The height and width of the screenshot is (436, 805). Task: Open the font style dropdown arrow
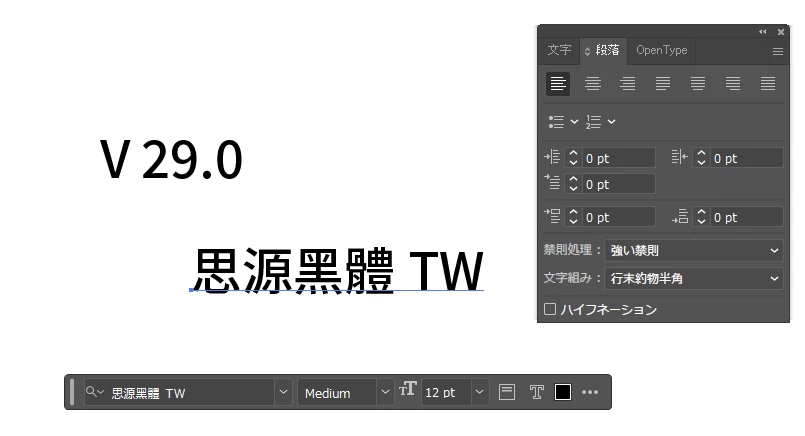pyautogui.click(x=385, y=392)
